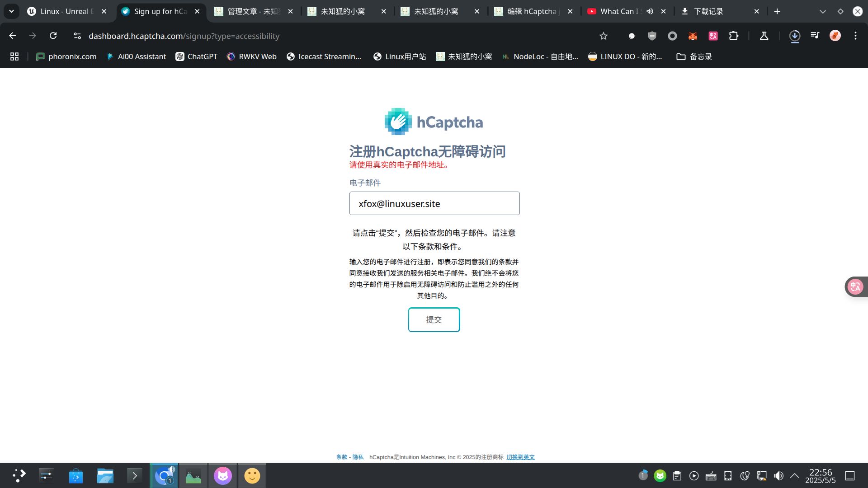Open NodeLoc bookmark
Viewport: 868px width, 488px height.
(540, 56)
